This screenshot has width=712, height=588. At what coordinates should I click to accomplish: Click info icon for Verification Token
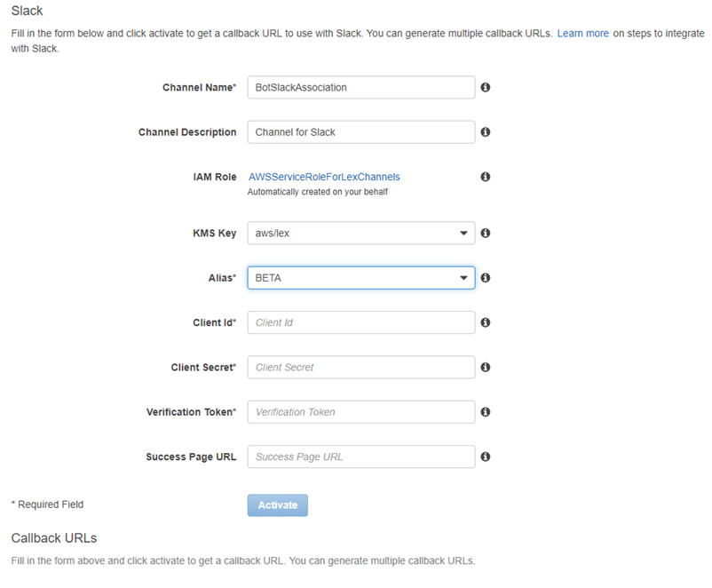pos(486,412)
